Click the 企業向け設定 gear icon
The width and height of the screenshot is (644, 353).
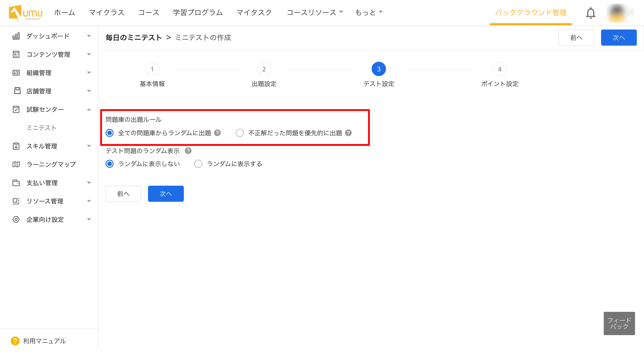pyautogui.click(x=16, y=219)
